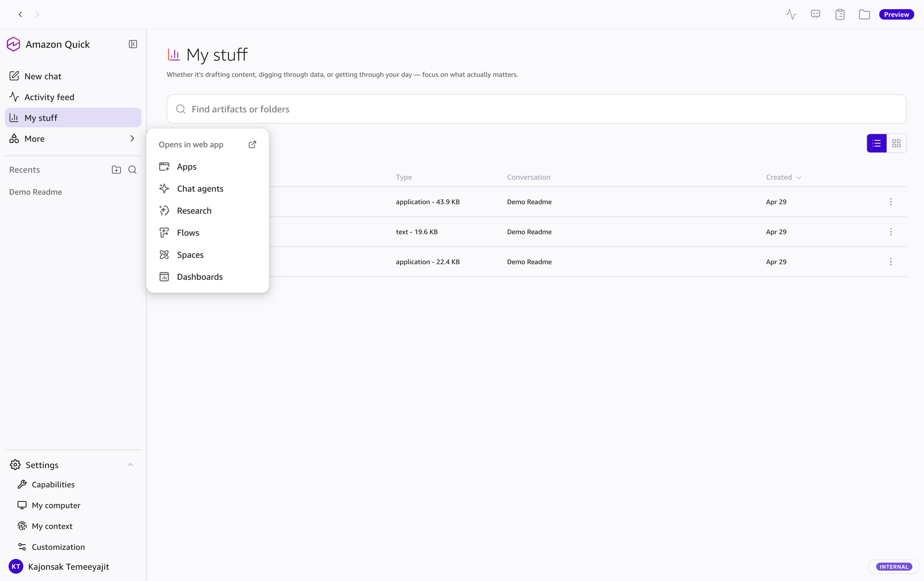Go forward with the right arrow
Image resolution: width=924 pixels, height=581 pixels.
(37, 14)
